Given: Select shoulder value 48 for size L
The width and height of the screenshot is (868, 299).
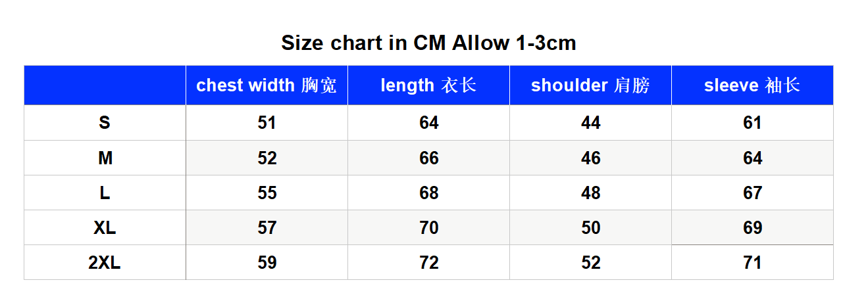Looking at the screenshot, I should [590, 193].
